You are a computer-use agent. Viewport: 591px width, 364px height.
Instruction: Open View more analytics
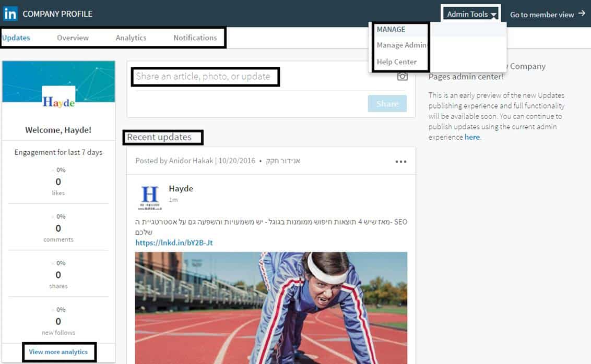[x=58, y=352]
